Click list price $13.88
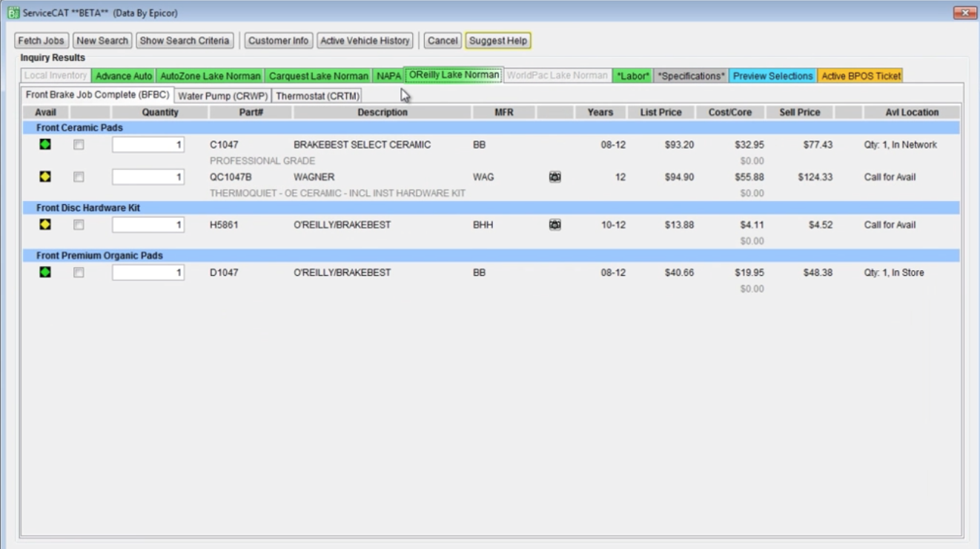This screenshot has height=549, width=980. point(679,225)
